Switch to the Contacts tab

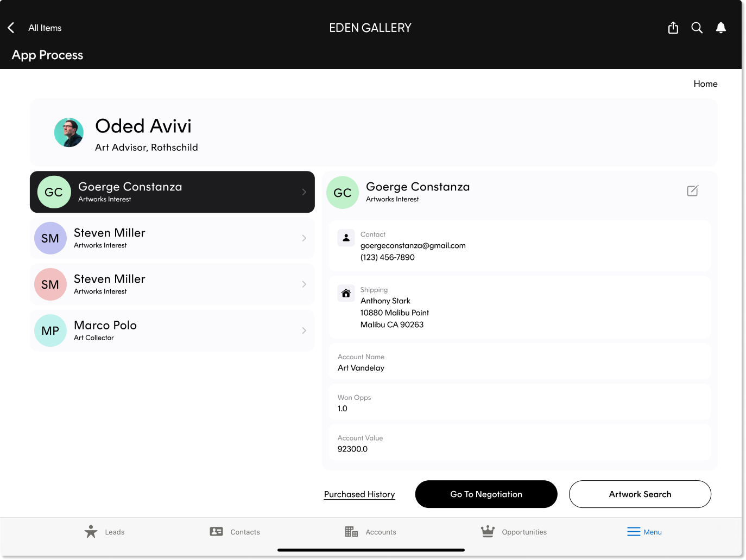[235, 532]
